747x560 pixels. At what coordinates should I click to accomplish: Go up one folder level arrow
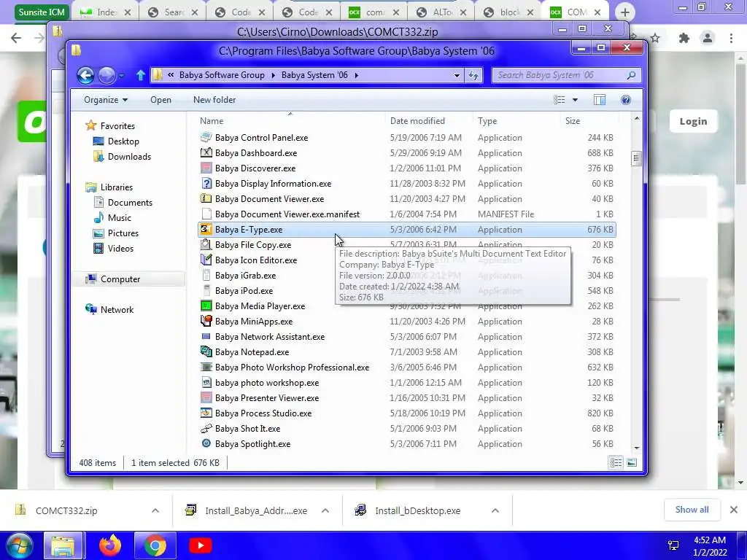tap(141, 75)
